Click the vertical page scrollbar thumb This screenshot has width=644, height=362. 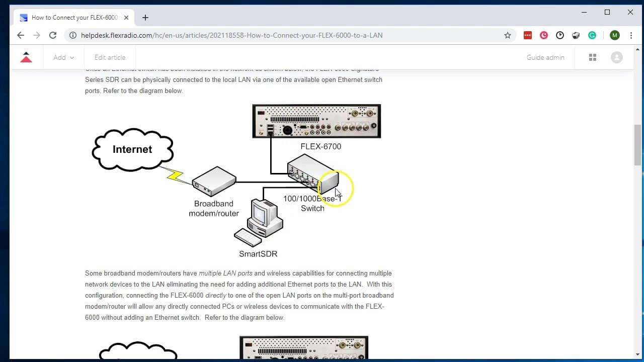coord(638,144)
